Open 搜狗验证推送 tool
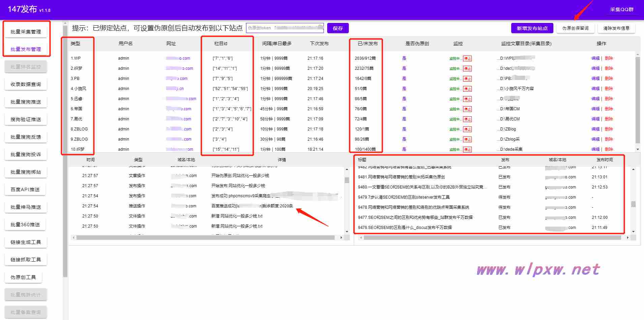 [x=26, y=119]
